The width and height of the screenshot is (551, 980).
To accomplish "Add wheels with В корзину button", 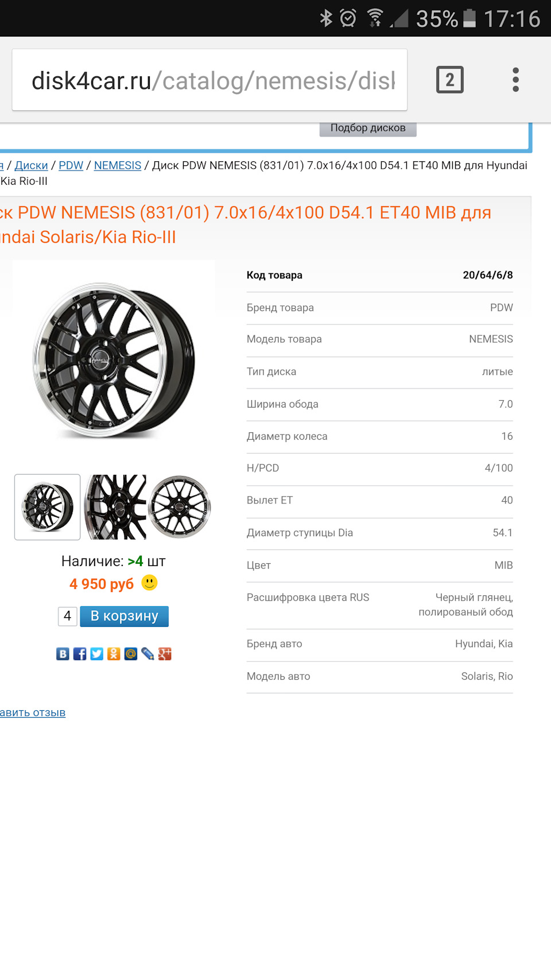I will coord(125,616).
